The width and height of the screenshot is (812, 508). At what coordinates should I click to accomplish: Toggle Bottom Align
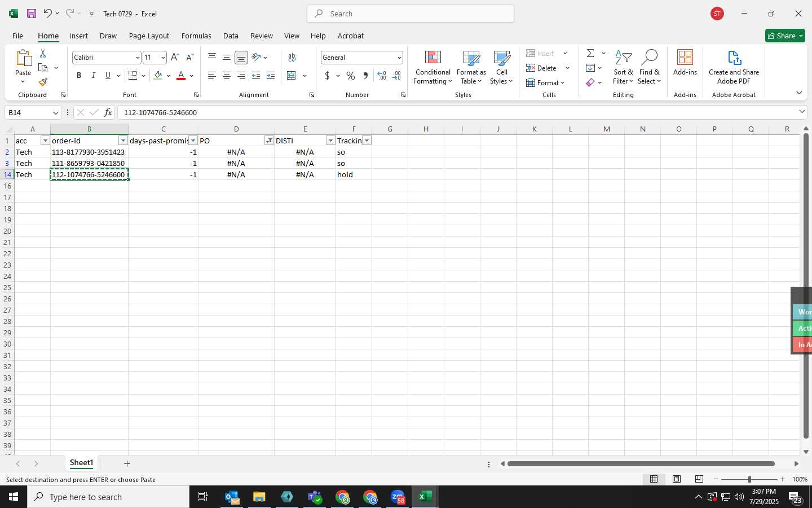pos(241,57)
